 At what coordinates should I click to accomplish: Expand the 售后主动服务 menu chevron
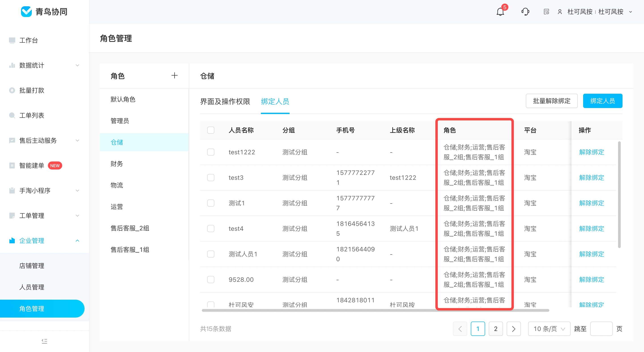(x=77, y=140)
